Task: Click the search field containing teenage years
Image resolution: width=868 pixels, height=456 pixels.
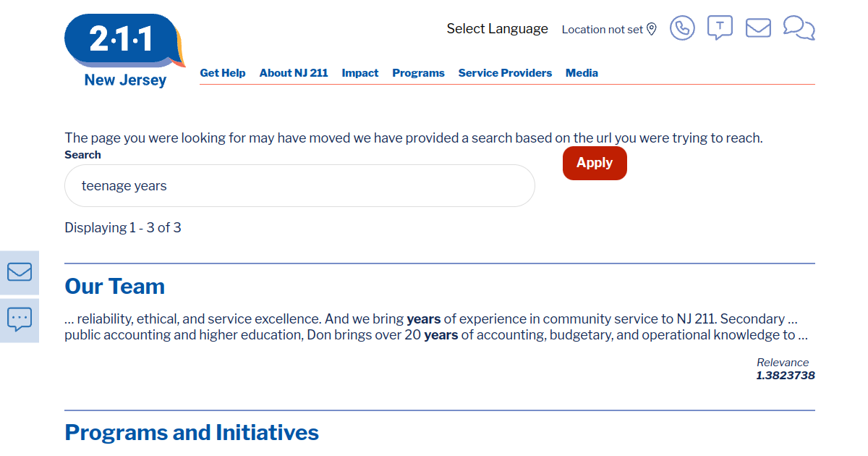Action: 299,186
